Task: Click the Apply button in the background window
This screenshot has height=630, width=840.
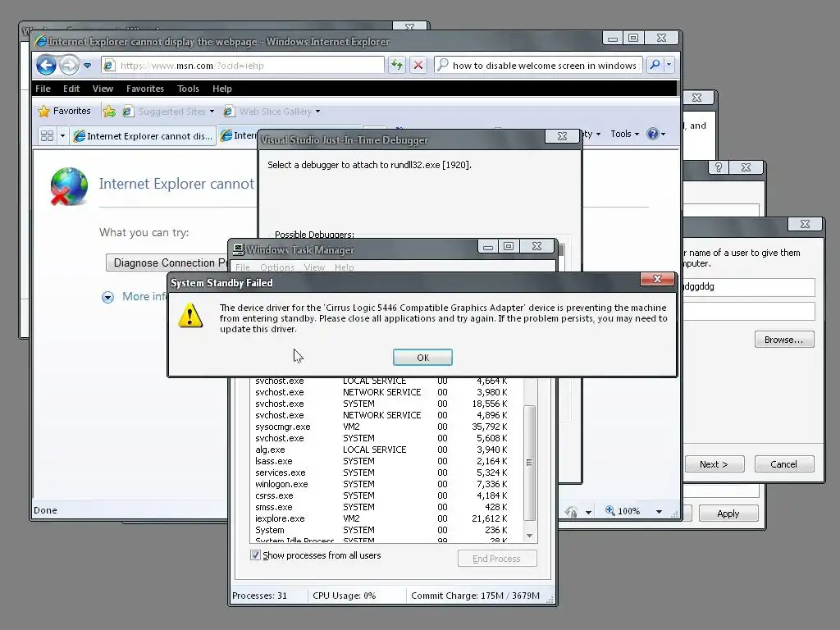Action: 728,514
